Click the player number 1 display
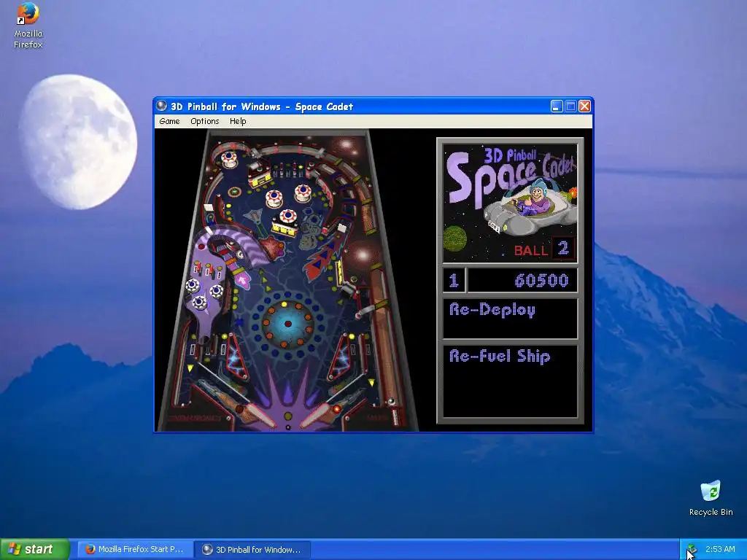Screen dimensions: 747x560 [454, 280]
